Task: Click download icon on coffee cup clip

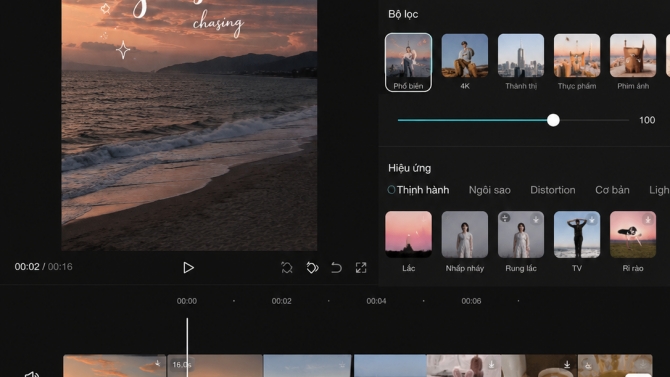Action: (x=567, y=364)
